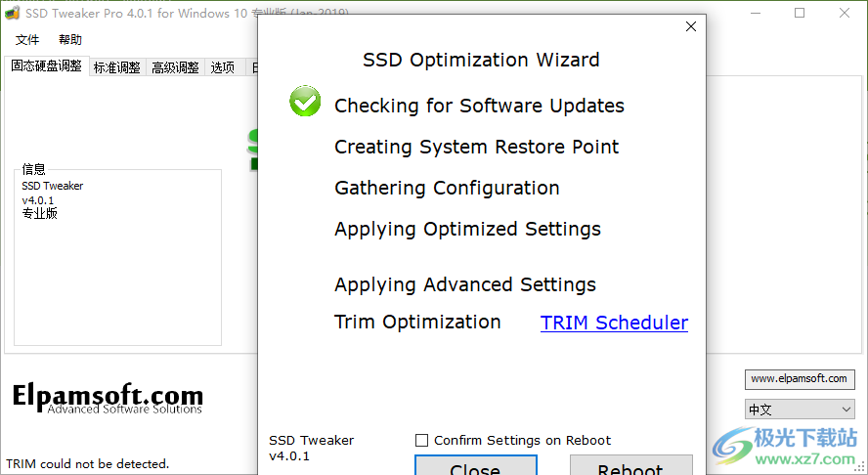Switch to the 选项 tab
This screenshot has height=475, width=868.
[x=223, y=67]
